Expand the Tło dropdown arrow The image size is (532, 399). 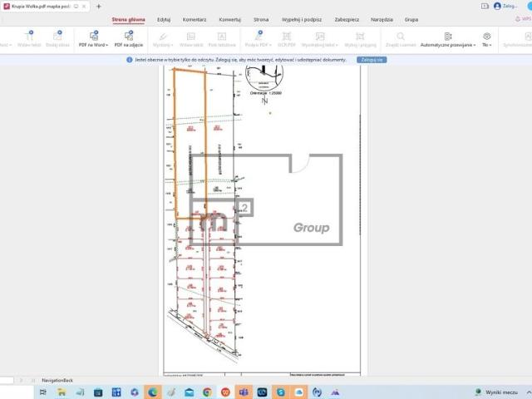tap(492, 46)
